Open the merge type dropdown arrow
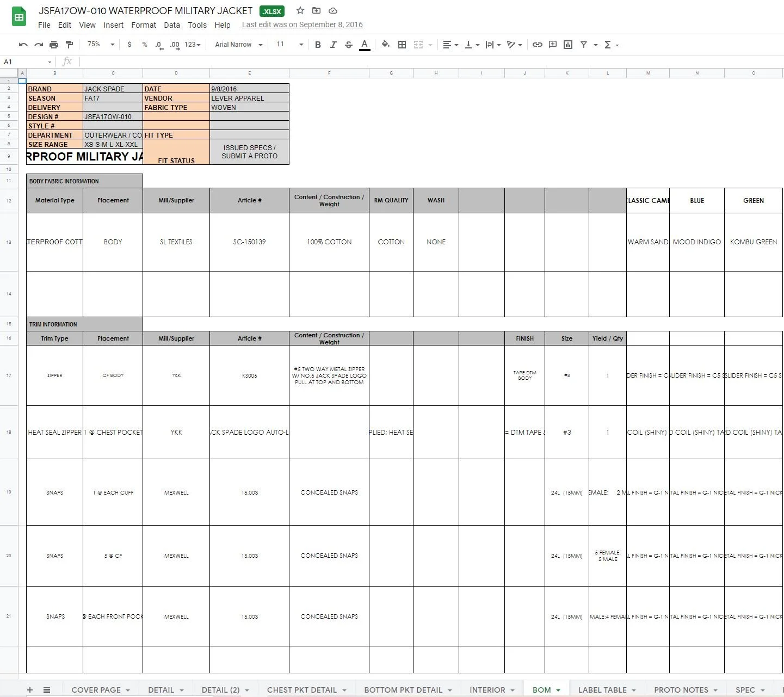 (x=430, y=45)
